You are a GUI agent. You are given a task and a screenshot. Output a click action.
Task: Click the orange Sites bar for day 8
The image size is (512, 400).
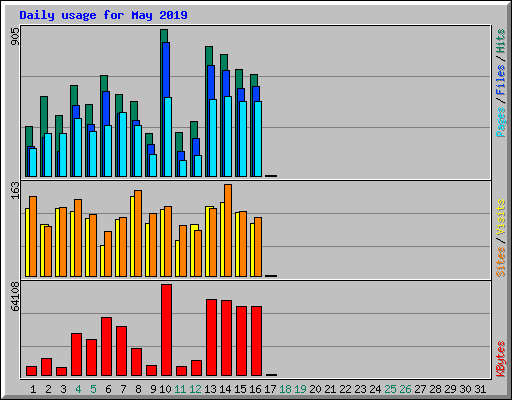[x=138, y=233]
